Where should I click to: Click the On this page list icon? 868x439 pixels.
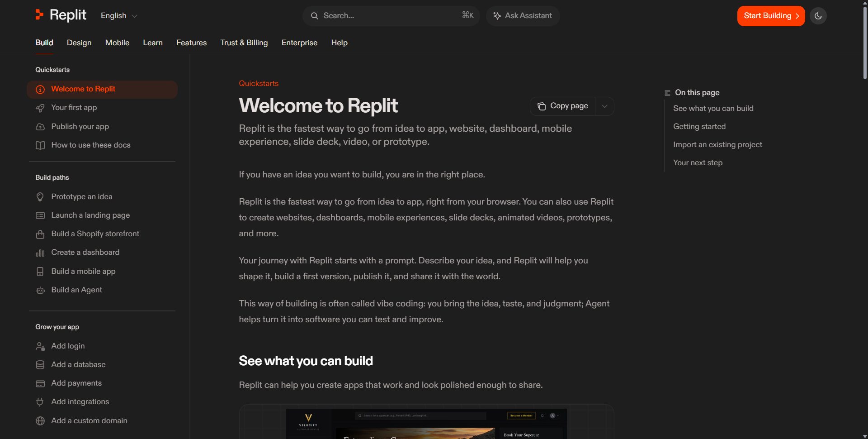667,93
